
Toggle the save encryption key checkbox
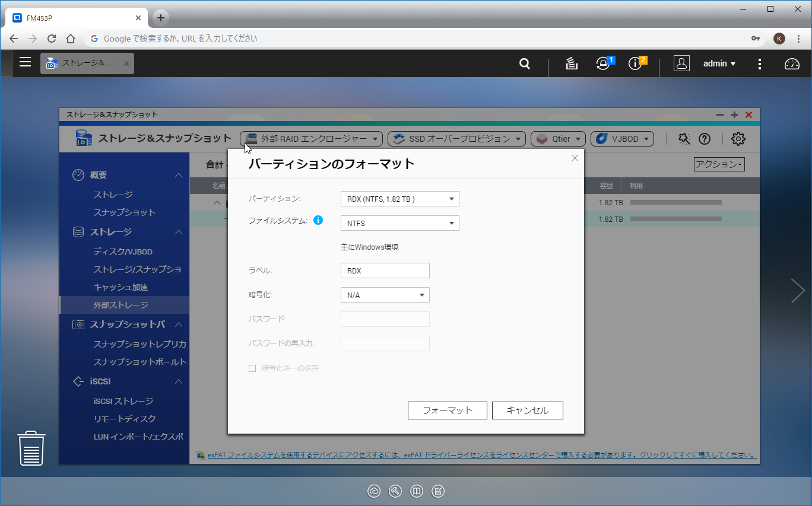[x=252, y=368]
